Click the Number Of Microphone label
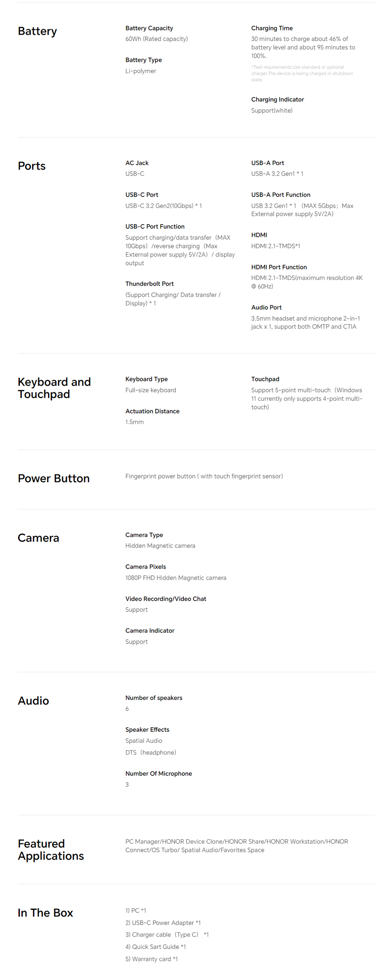 click(158, 773)
